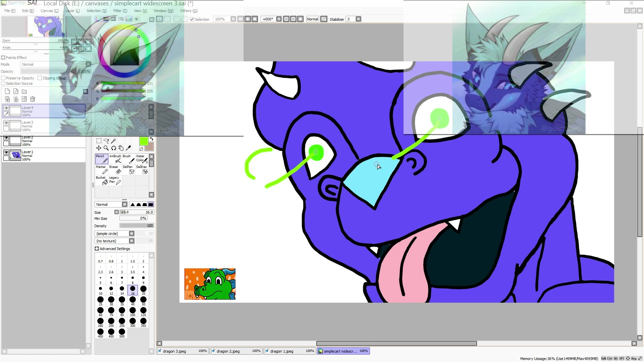Hide Layer4 using its eye icon

tap(6, 108)
